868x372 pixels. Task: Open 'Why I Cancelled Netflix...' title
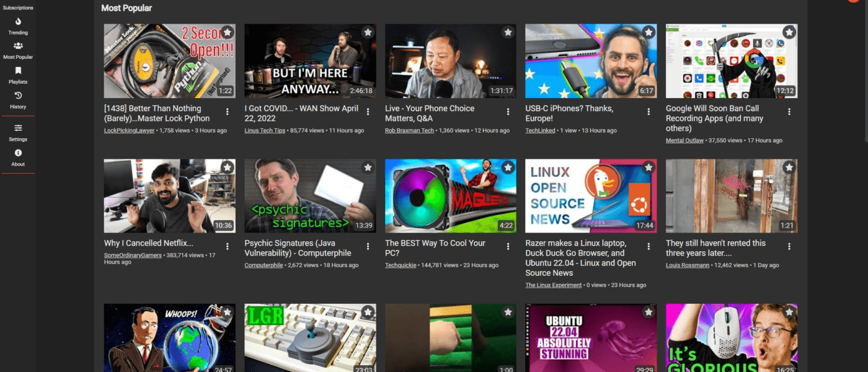149,243
